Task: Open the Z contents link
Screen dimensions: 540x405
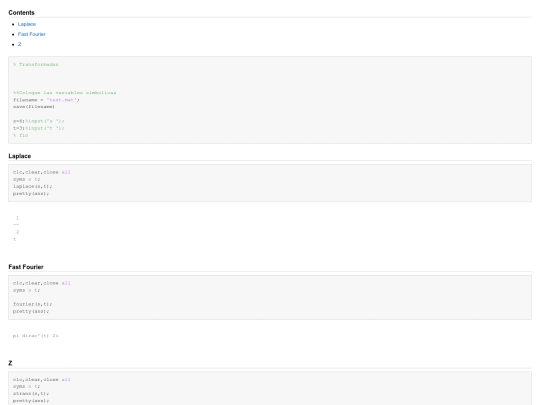Action: [20, 44]
